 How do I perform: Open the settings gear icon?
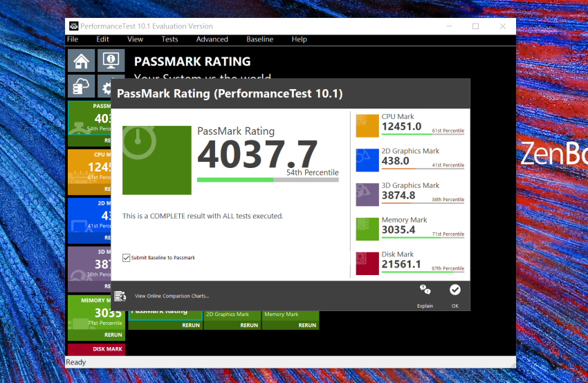coord(104,88)
